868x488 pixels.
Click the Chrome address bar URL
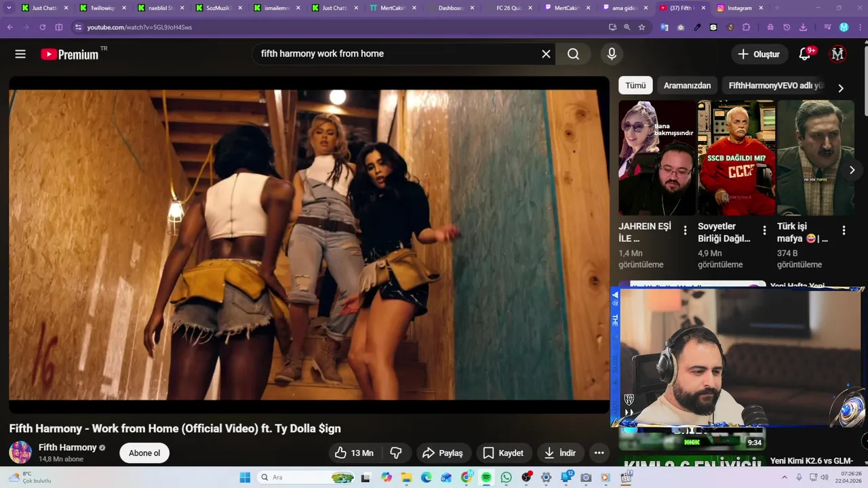click(x=139, y=27)
